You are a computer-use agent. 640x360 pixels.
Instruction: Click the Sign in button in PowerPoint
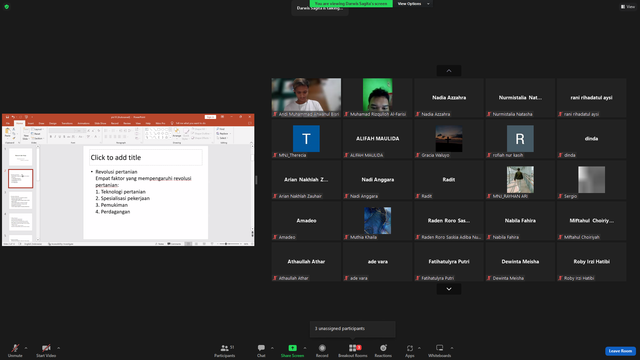210,117
